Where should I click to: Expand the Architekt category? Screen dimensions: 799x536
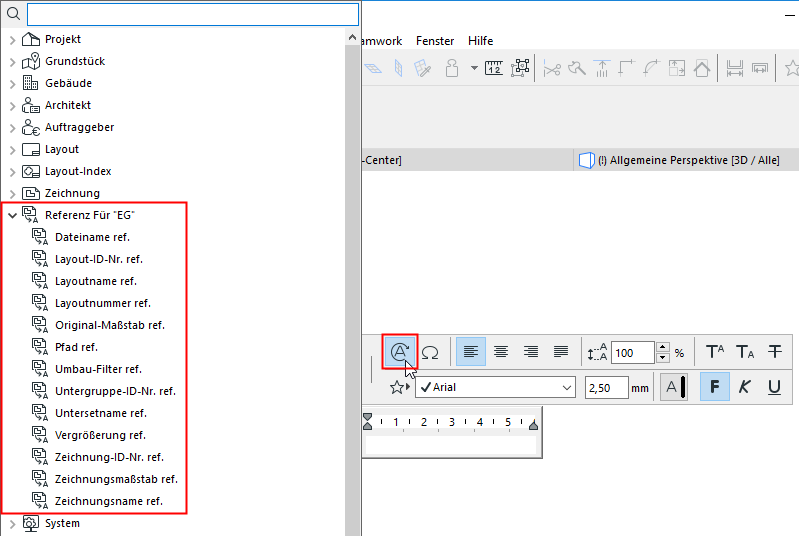point(13,106)
